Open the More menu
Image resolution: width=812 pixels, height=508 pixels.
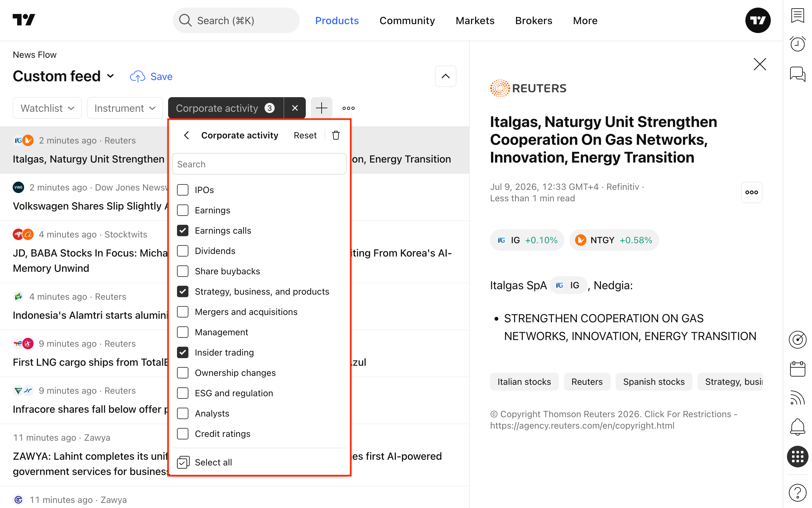[585, 21]
